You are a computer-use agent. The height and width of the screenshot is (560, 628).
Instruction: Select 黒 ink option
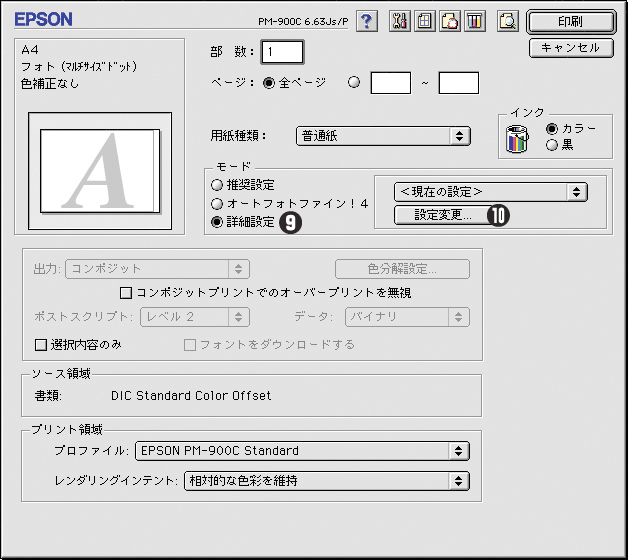click(552, 145)
